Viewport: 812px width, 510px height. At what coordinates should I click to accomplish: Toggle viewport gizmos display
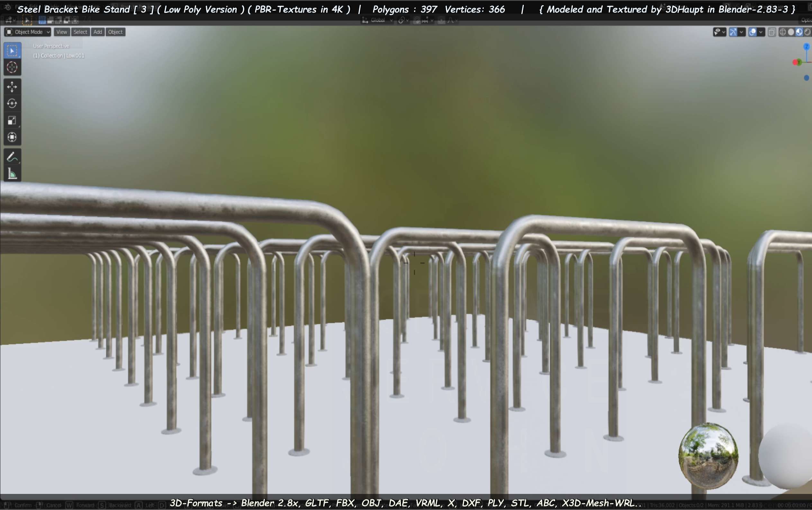733,32
